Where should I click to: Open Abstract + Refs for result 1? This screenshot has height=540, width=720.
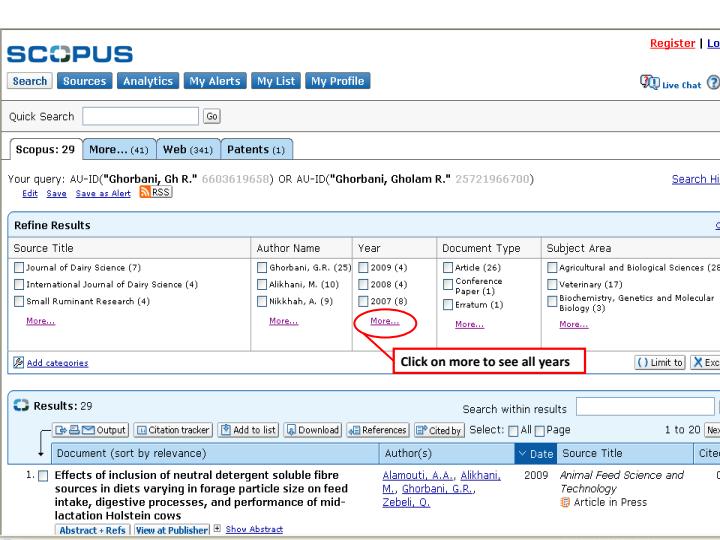(x=92, y=530)
